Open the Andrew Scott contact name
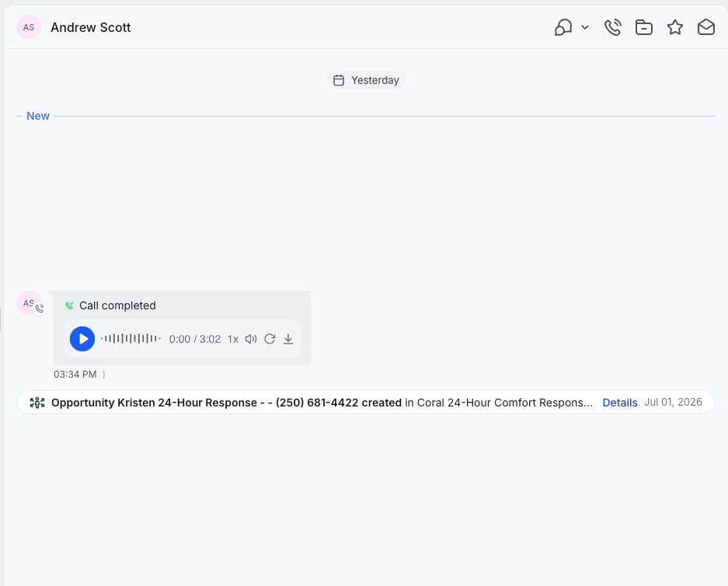Image resolution: width=728 pixels, height=586 pixels. click(91, 27)
